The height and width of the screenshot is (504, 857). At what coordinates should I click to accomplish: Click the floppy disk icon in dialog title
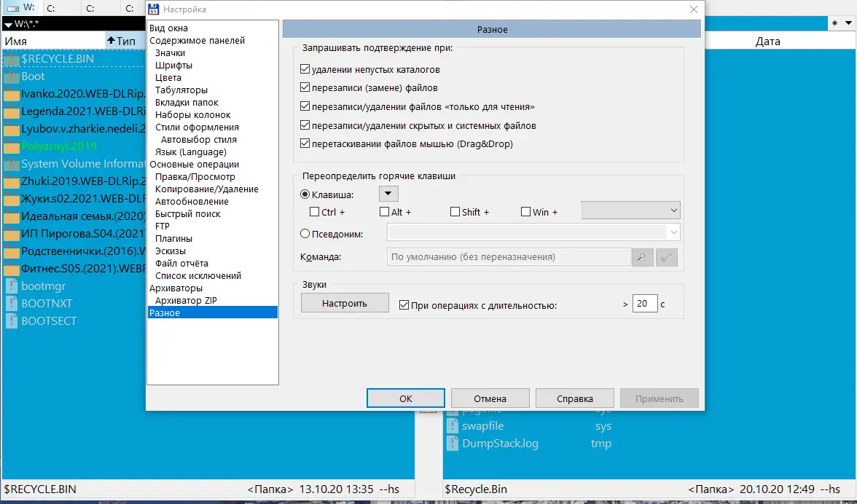coord(154,9)
